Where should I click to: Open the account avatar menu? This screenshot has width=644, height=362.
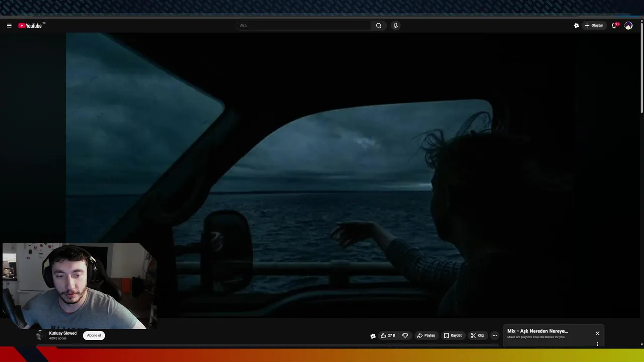pyautogui.click(x=628, y=26)
